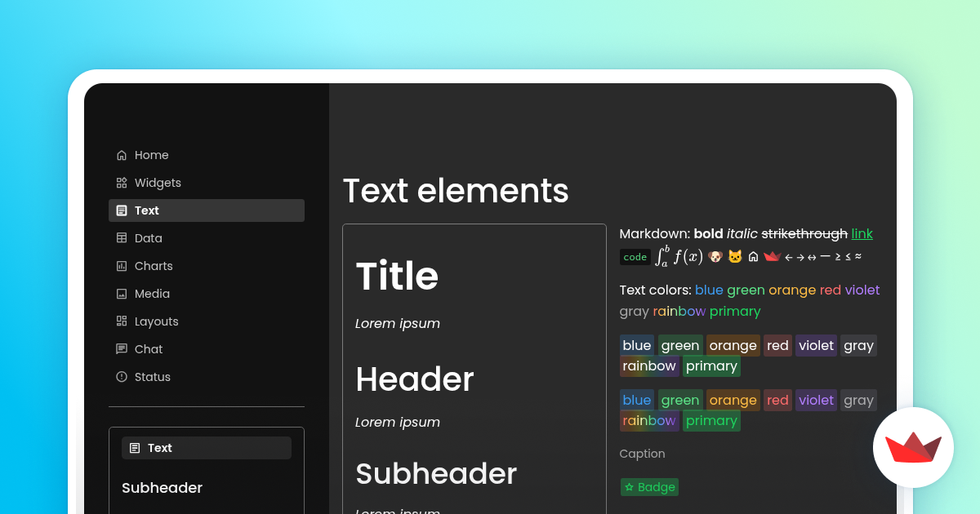Click the round Streamlit logo badge
This screenshot has width=980, height=514.
click(x=913, y=447)
